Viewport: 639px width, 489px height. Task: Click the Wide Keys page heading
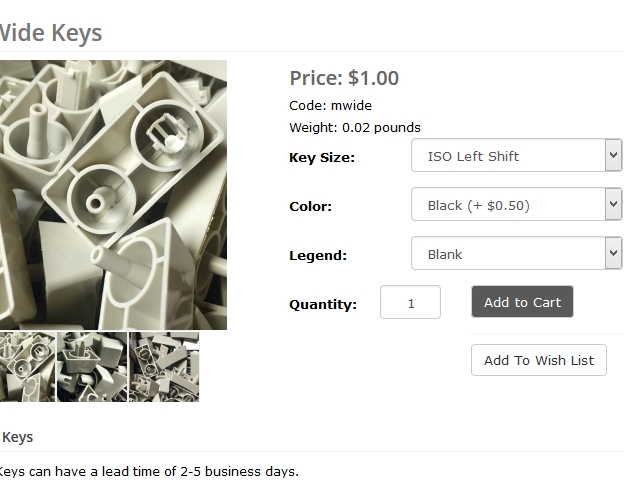pyautogui.click(x=50, y=33)
